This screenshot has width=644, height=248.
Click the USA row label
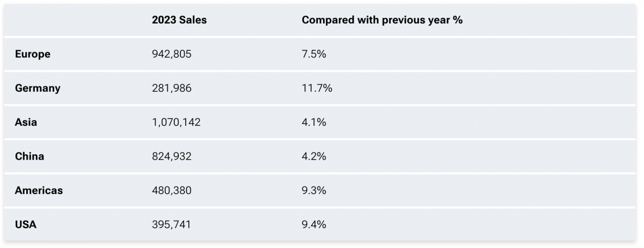26,225
